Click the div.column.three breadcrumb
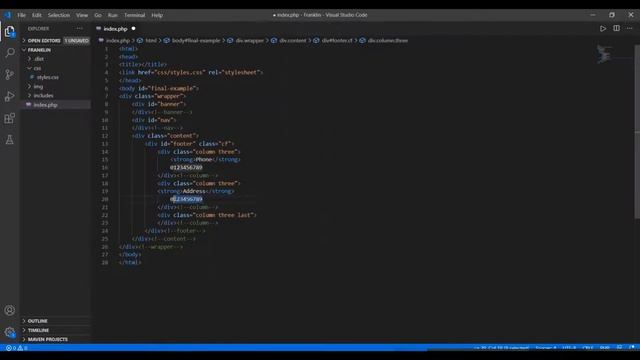 (x=388, y=41)
